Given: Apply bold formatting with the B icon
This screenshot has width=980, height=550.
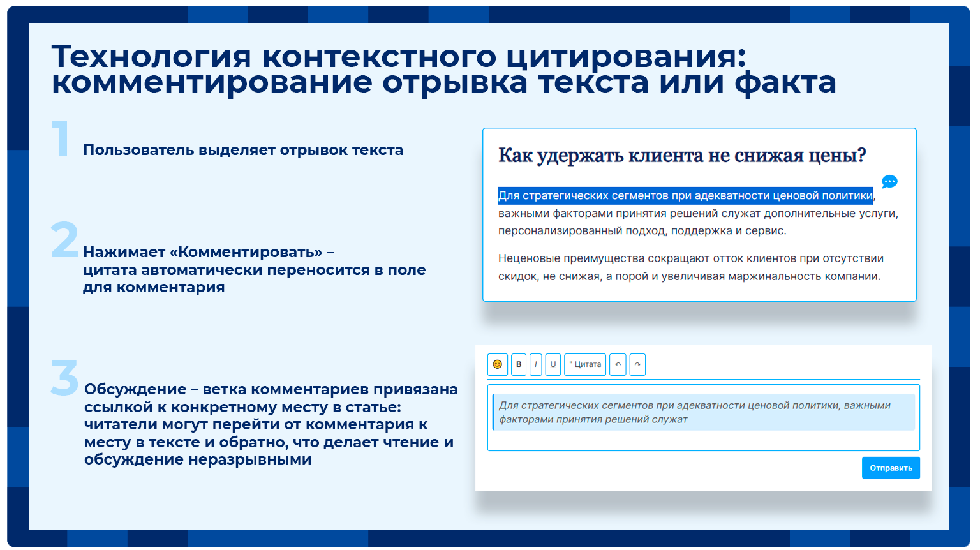Looking at the screenshot, I should (x=519, y=364).
